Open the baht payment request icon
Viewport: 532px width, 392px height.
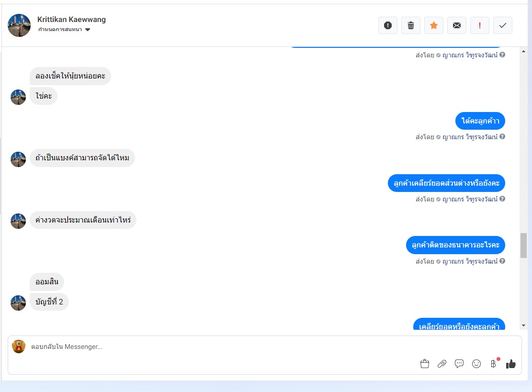click(x=493, y=364)
